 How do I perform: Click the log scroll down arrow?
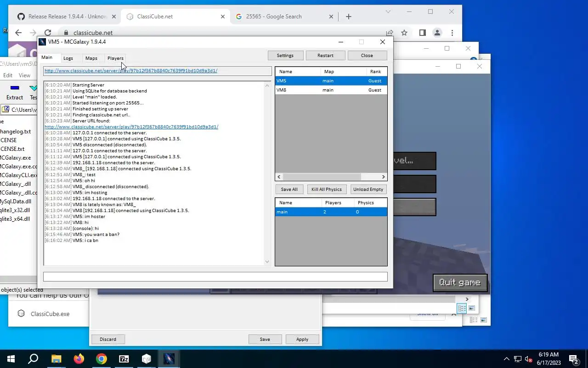click(267, 262)
